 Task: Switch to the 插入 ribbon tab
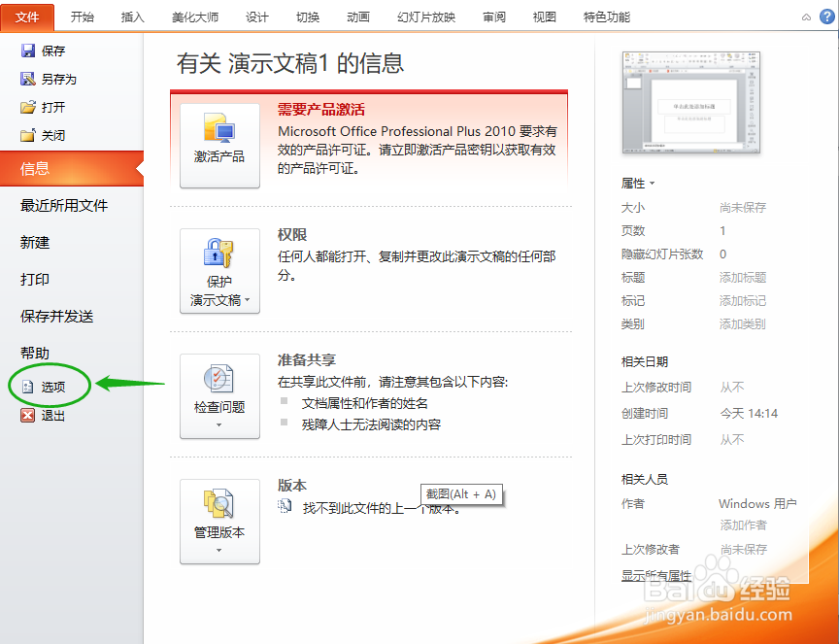pos(133,17)
